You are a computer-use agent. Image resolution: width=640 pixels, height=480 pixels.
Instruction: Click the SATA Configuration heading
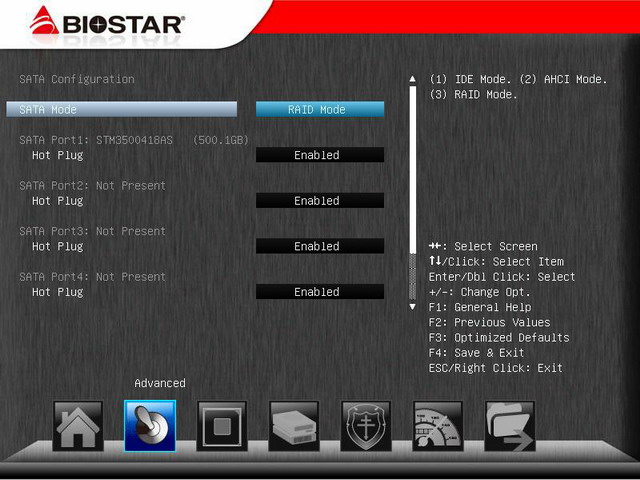pyautogui.click(x=77, y=79)
